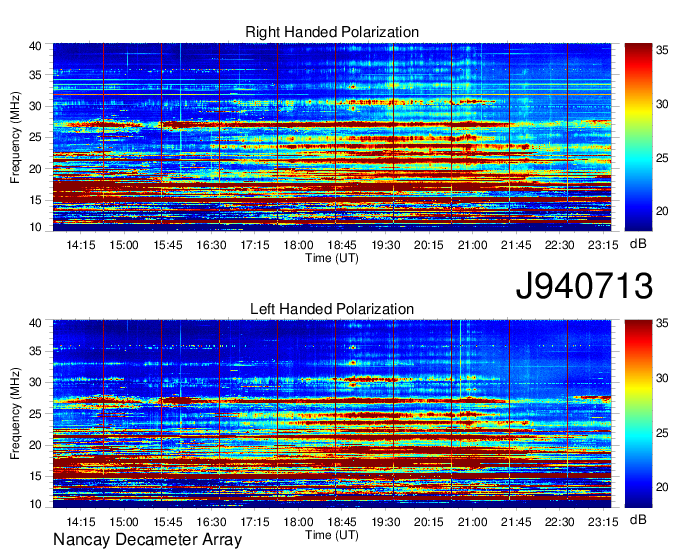This screenshot has height=552, width=680.
Task: Click the Left Handed plot's colorbar
Action: pyautogui.click(x=638, y=414)
